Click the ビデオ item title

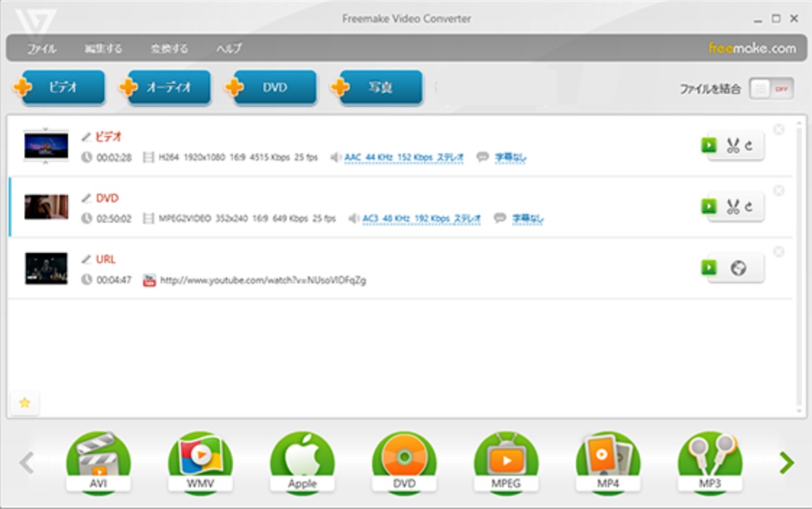tap(109, 137)
